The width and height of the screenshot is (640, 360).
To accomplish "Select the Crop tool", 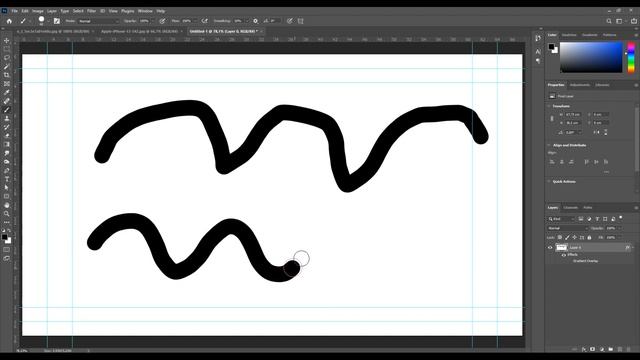I will 7,75.
